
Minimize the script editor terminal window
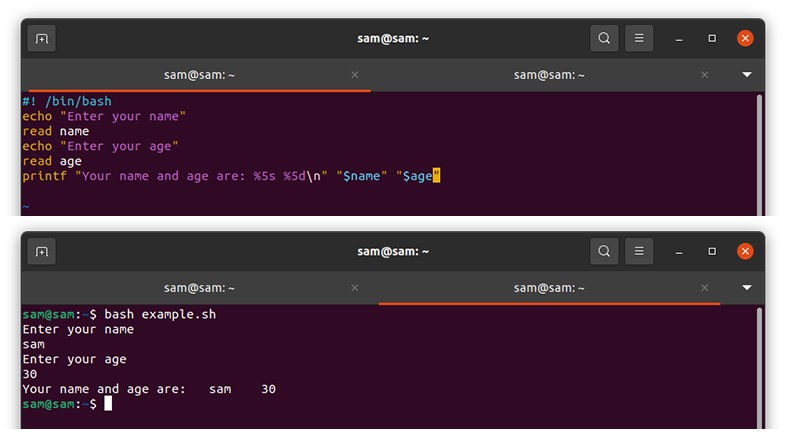point(679,39)
